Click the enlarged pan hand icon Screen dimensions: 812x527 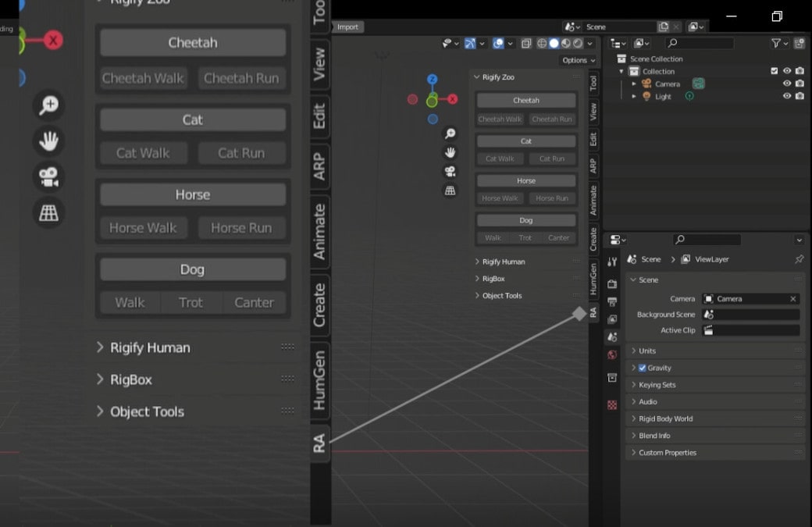click(x=48, y=141)
